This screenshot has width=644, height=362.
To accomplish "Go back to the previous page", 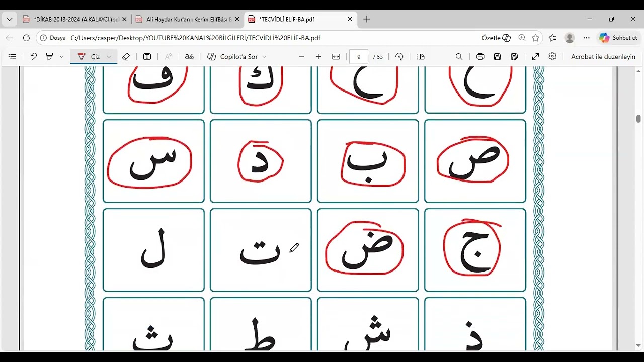I will tap(10, 38).
